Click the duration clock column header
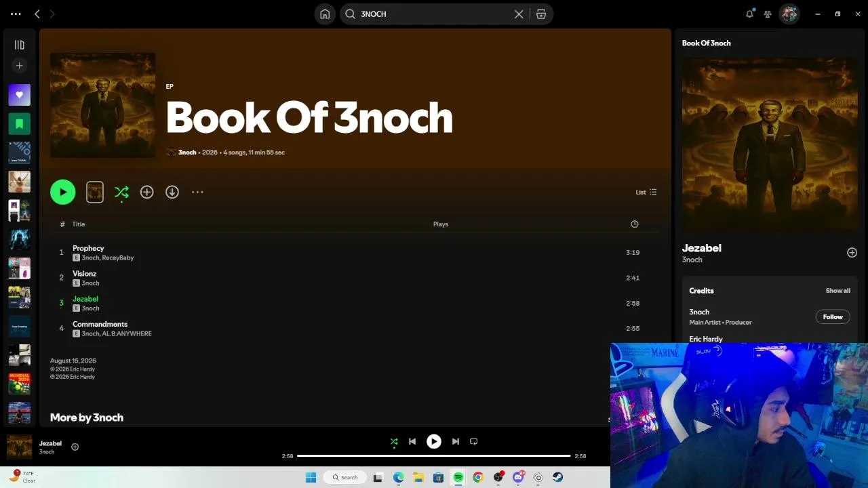Screen dimensions: 868x488 click(x=635, y=224)
